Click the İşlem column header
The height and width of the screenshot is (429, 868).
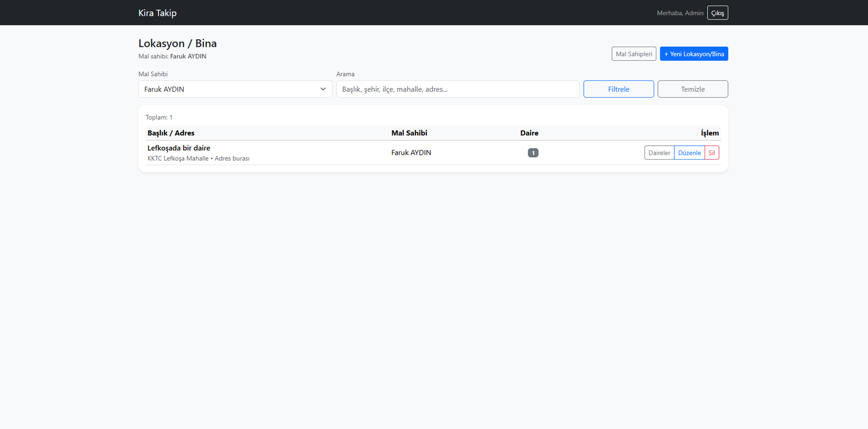pos(709,133)
